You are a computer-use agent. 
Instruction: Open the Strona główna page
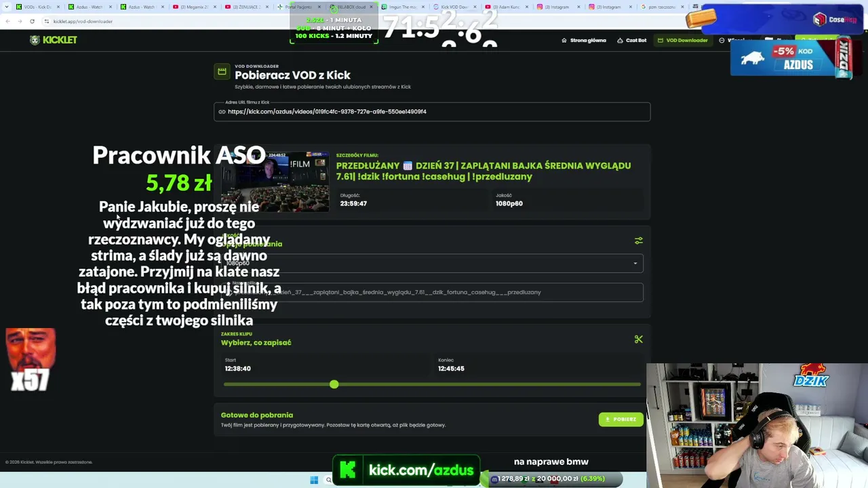tap(584, 40)
